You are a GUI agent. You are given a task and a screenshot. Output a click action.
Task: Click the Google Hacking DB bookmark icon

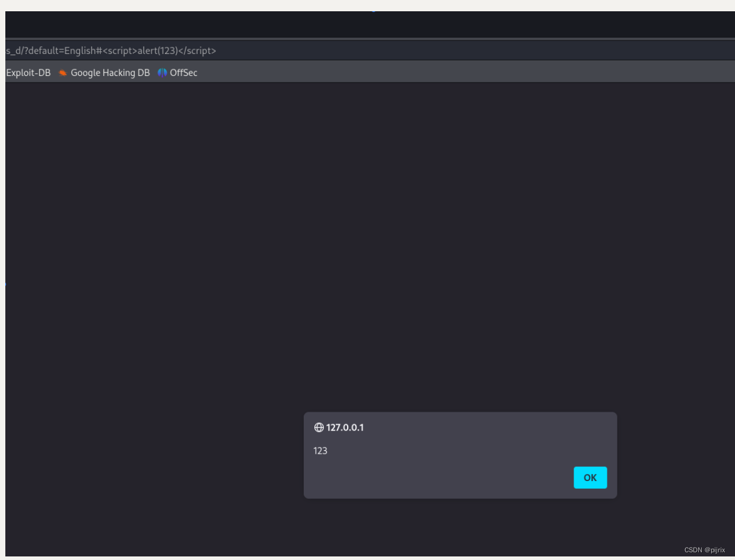[x=63, y=73]
